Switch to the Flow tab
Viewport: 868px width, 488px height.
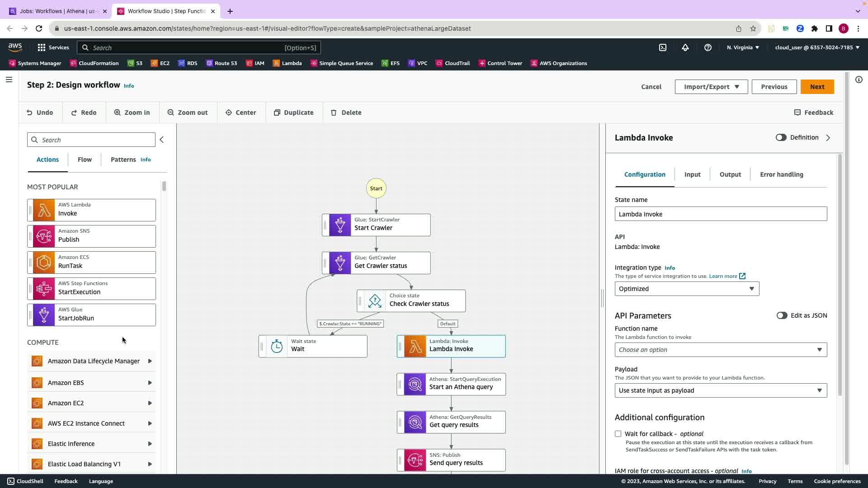tap(85, 160)
